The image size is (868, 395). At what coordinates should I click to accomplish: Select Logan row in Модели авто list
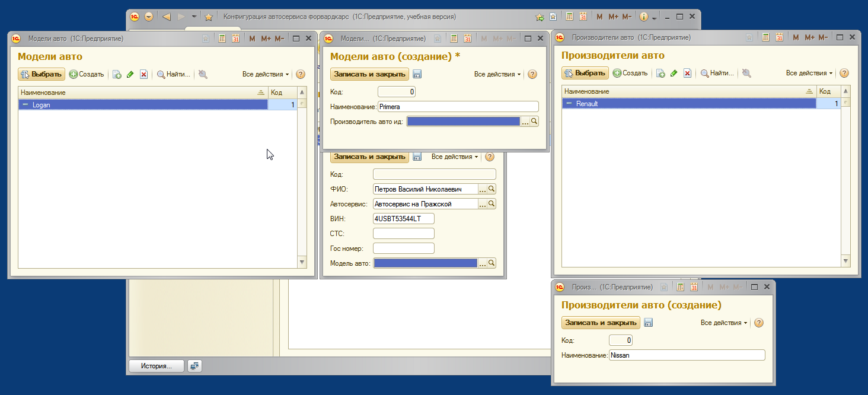click(158, 105)
